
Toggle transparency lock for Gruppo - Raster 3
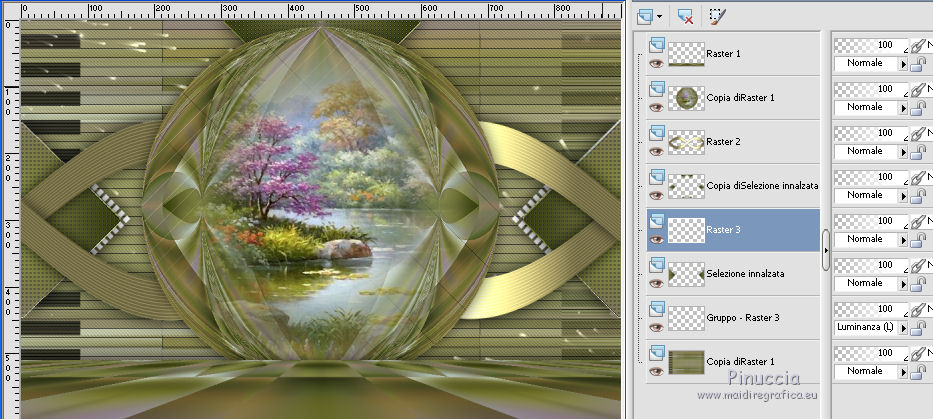(x=918, y=328)
